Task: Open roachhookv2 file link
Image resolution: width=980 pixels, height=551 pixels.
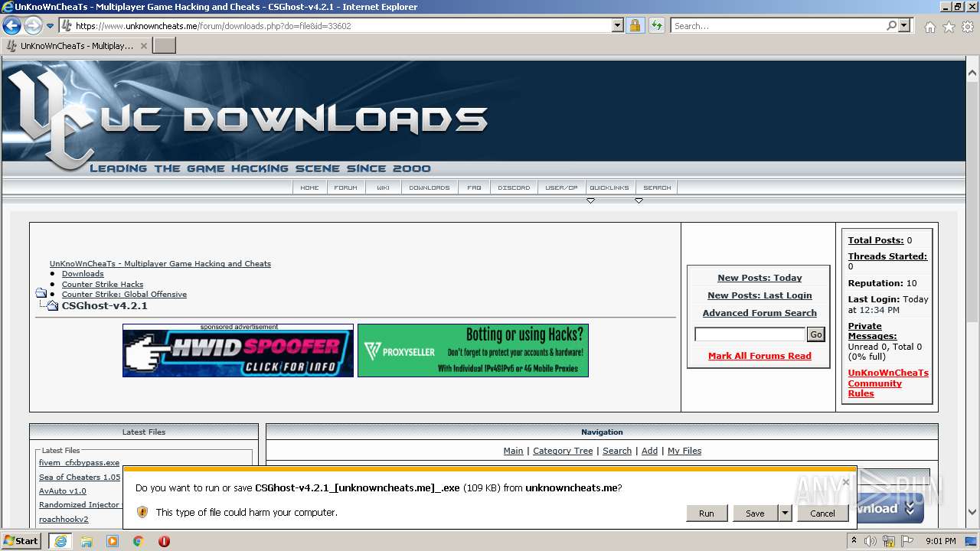Action: point(64,519)
